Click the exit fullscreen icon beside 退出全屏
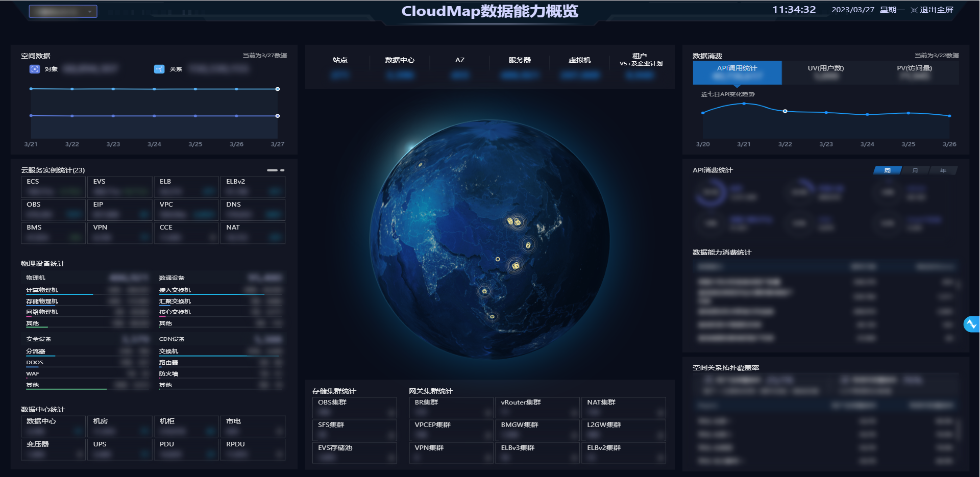The height and width of the screenshot is (477, 980). [x=915, y=10]
